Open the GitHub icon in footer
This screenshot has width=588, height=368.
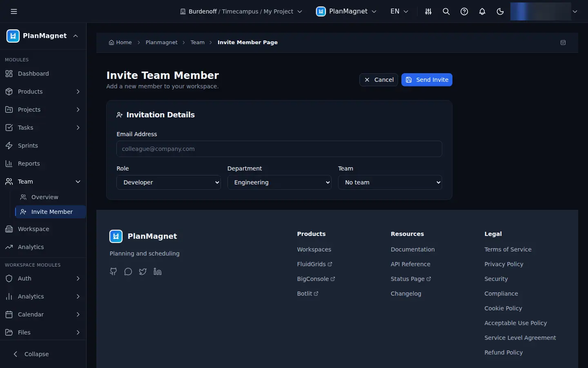[x=114, y=272]
